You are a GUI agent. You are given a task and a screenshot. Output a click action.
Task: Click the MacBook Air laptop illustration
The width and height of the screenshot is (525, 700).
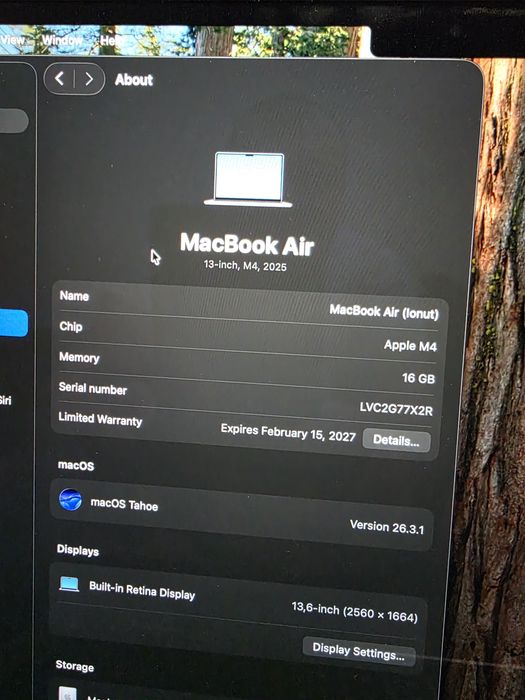[x=248, y=179]
